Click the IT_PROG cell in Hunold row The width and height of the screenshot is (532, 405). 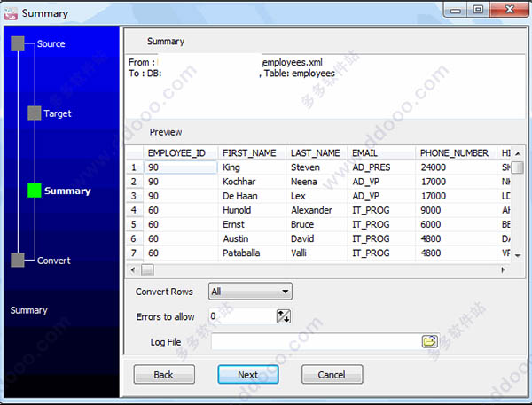[381, 210]
